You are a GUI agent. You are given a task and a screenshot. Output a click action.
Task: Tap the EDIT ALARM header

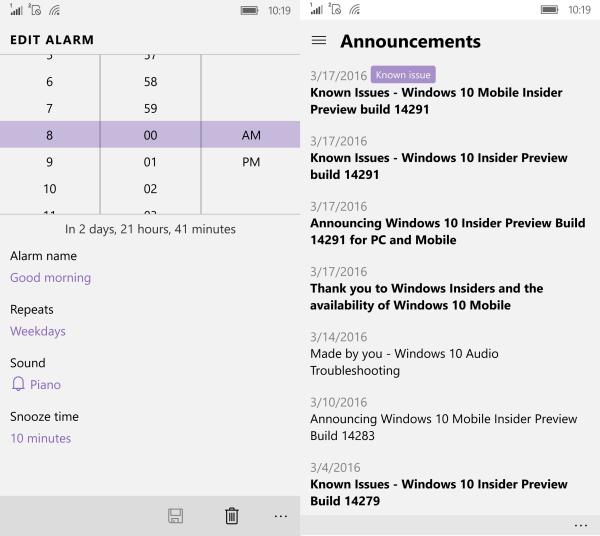tap(52, 40)
